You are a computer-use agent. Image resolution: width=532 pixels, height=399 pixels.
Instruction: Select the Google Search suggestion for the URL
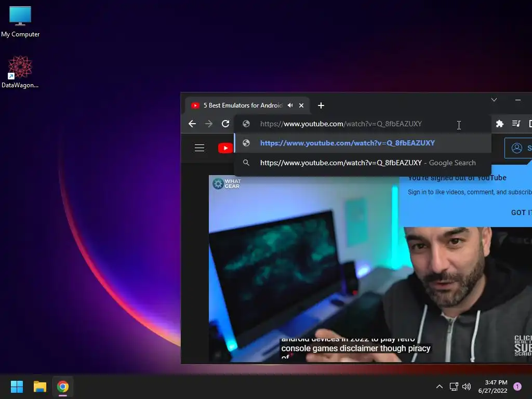coord(363,163)
